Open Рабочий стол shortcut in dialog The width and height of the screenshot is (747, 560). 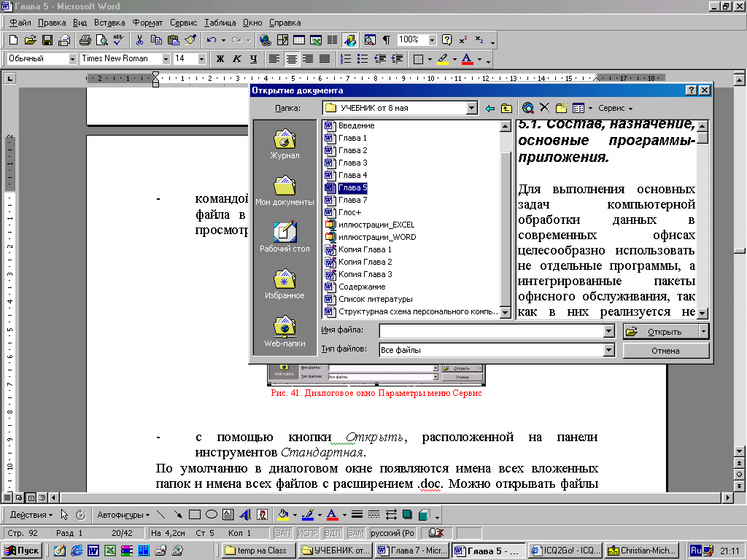[285, 237]
